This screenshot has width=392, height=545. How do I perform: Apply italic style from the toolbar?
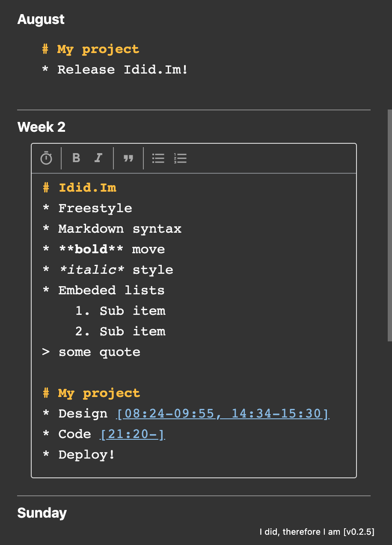[x=98, y=158]
